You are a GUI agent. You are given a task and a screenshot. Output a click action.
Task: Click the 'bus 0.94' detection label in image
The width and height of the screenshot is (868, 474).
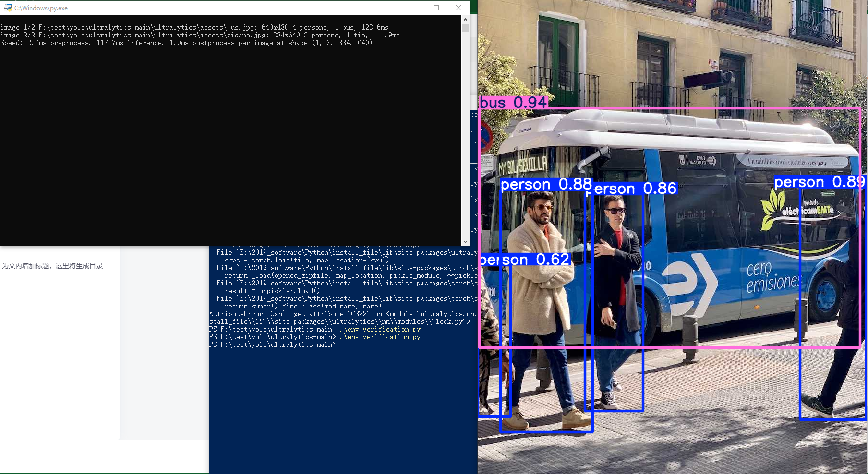[x=513, y=102]
